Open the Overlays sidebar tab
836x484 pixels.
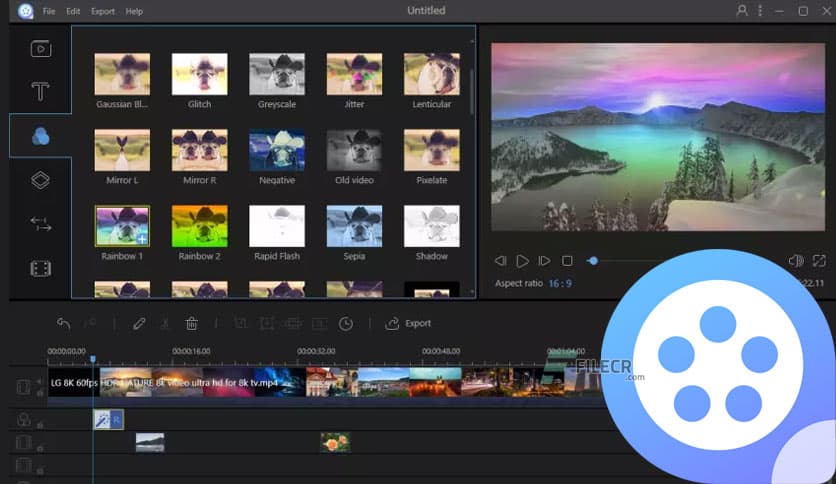(41, 180)
